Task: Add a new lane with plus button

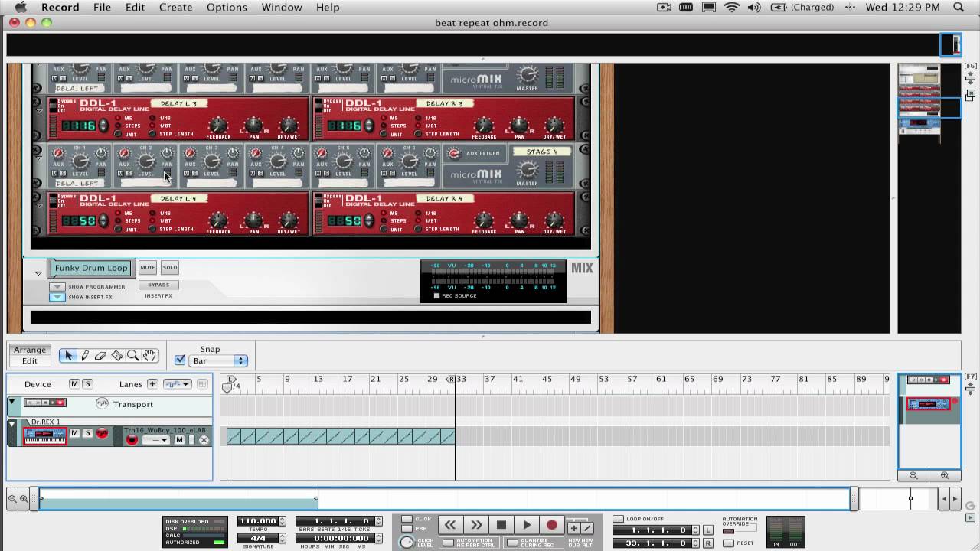Action: pyautogui.click(x=152, y=384)
